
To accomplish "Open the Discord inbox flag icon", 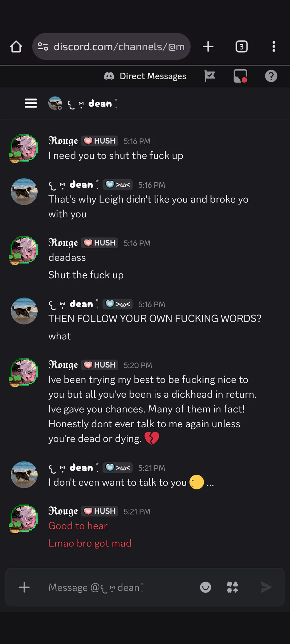I will point(210,76).
